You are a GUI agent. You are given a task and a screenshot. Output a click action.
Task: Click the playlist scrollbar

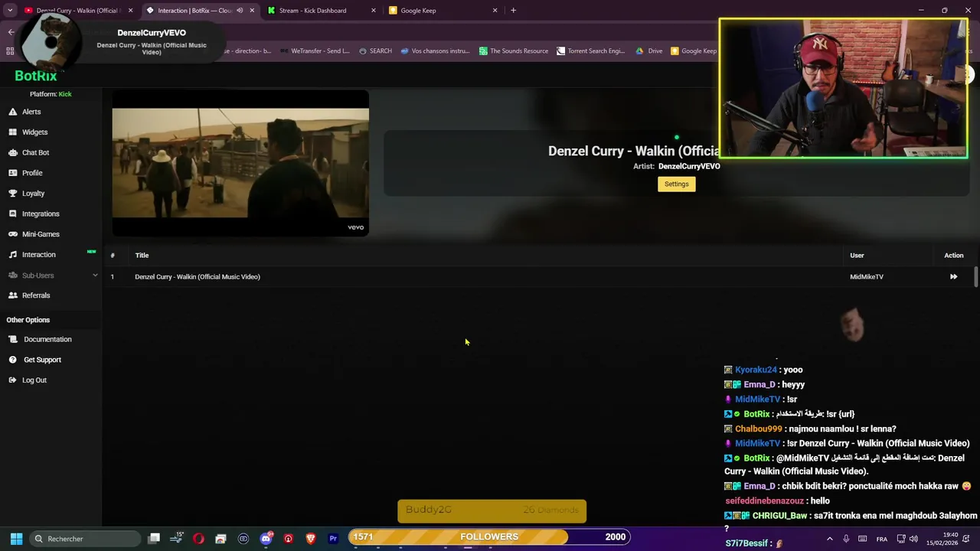(976, 277)
